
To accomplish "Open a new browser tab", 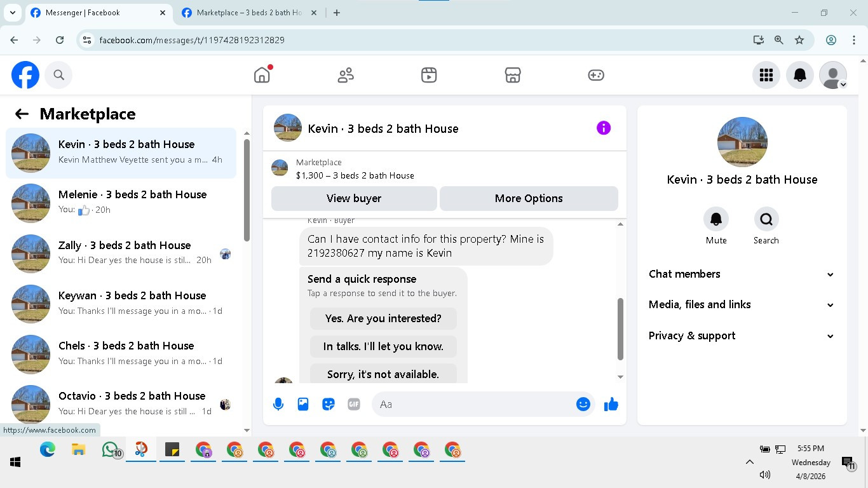I will [x=337, y=13].
